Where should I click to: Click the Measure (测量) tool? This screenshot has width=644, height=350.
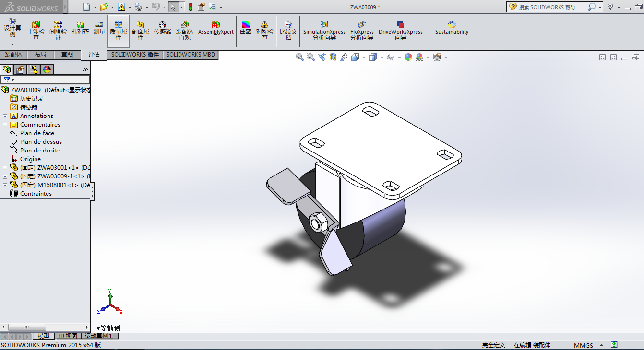pyautogui.click(x=99, y=28)
